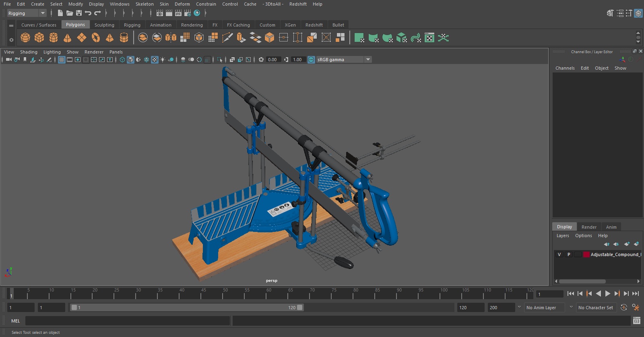Open the Rigging menu set dropdown

tap(27, 13)
